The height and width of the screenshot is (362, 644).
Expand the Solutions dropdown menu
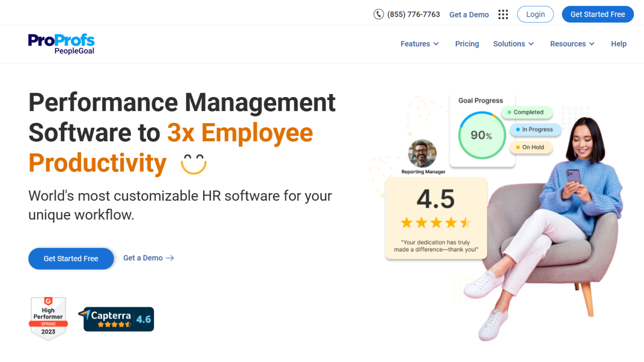coord(513,44)
